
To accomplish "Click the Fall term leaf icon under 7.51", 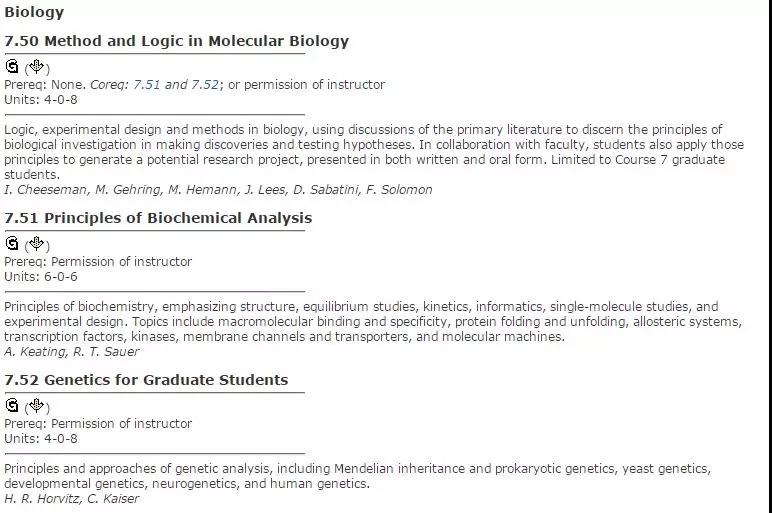I will tap(36, 243).
